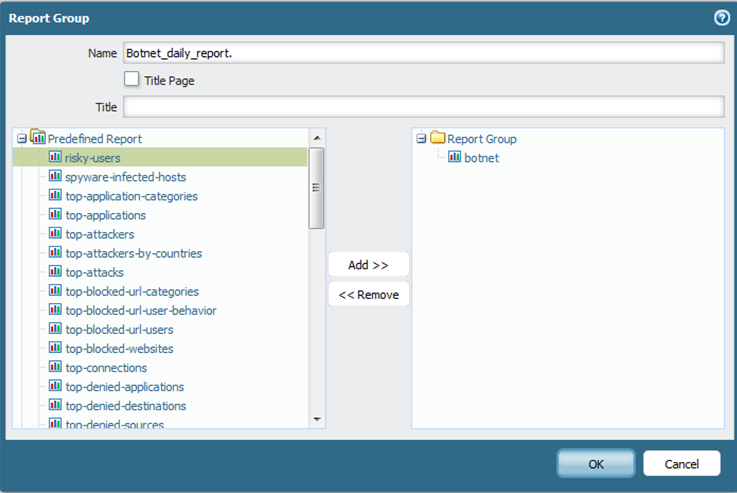Click the top-connections report chart icon
737x493 pixels.
[55, 368]
